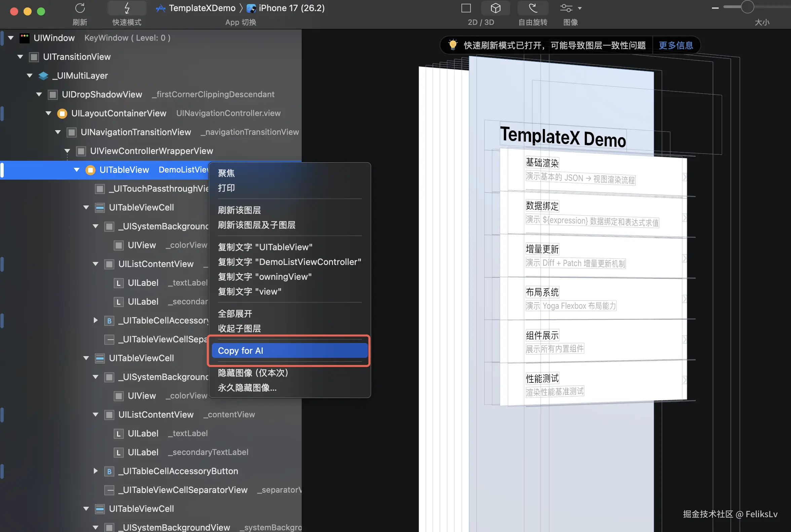Open the image (图像) settings dropdown
The image size is (791, 532).
point(570,8)
